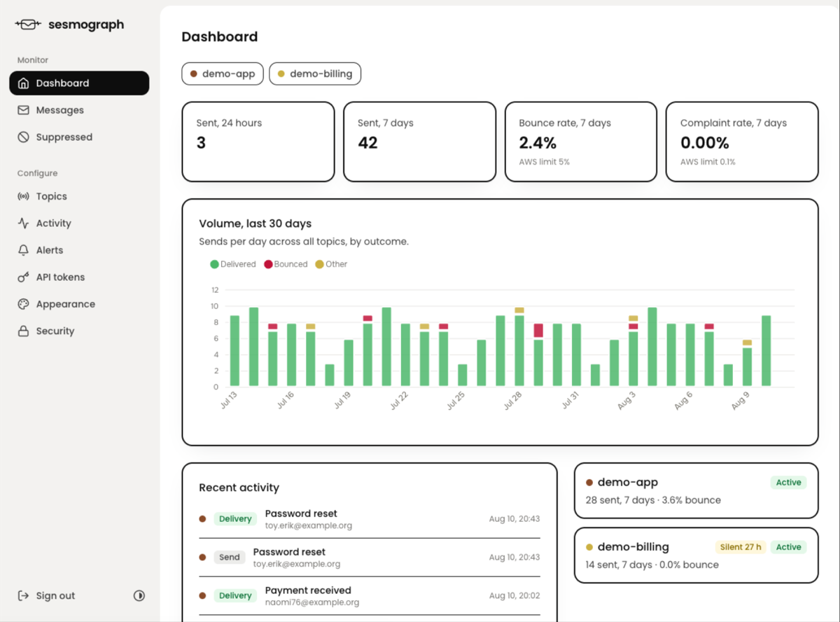Click the Send badge in recent activity
This screenshot has height=622, width=840.
pyautogui.click(x=230, y=558)
